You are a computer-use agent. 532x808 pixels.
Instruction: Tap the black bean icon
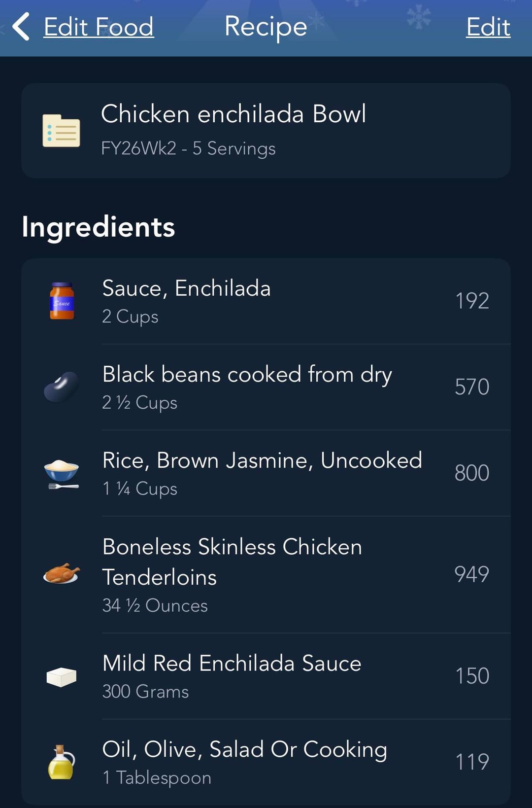click(62, 387)
